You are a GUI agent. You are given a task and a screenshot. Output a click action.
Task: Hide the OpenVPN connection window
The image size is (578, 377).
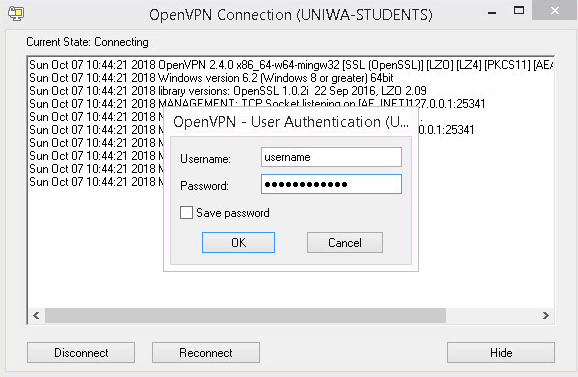(501, 353)
